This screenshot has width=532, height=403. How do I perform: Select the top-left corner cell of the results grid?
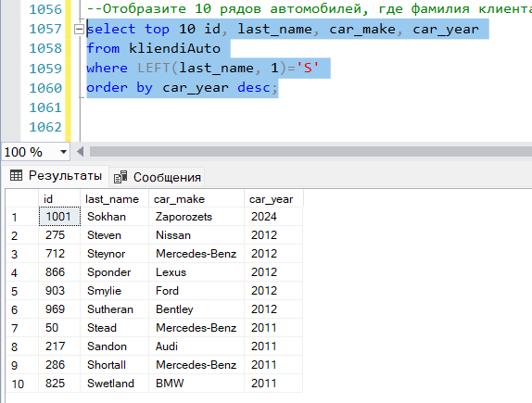tap(22, 199)
